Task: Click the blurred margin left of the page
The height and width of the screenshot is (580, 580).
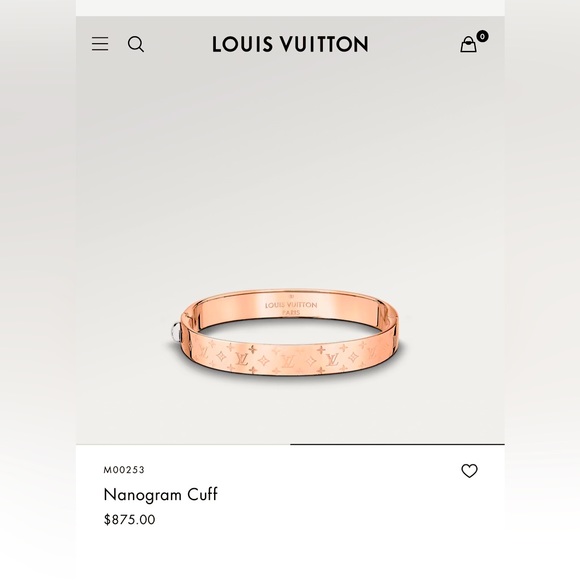Action: click(x=38, y=290)
